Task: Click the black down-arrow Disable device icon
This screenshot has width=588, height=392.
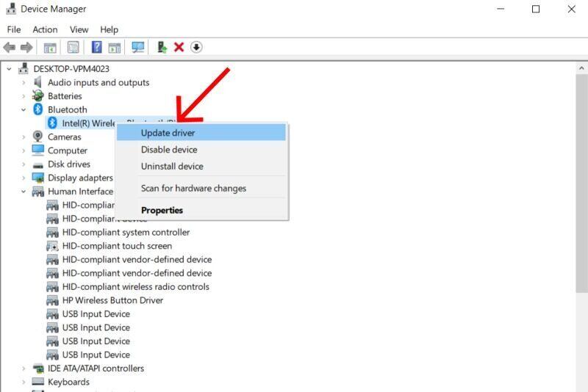Action: pyautogui.click(x=196, y=47)
